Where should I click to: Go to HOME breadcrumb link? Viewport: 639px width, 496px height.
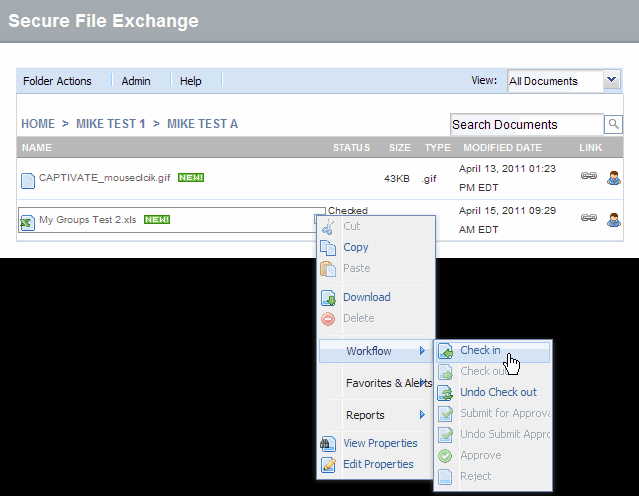(38, 124)
